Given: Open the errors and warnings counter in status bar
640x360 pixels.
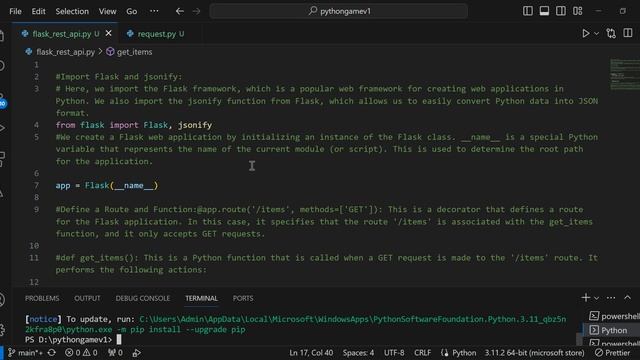Looking at the screenshot, I should tap(82, 353).
